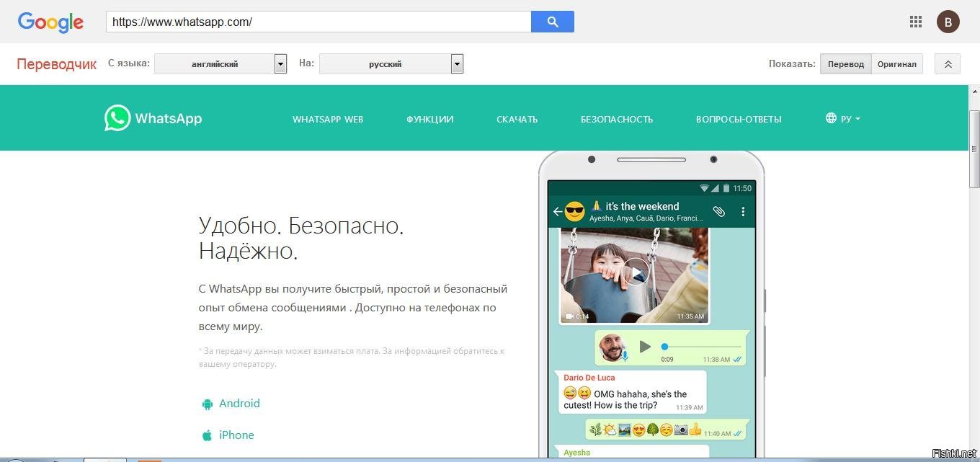Click the Ayesha sender name
Viewport: 980px width, 462px height.
pyautogui.click(x=576, y=453)
